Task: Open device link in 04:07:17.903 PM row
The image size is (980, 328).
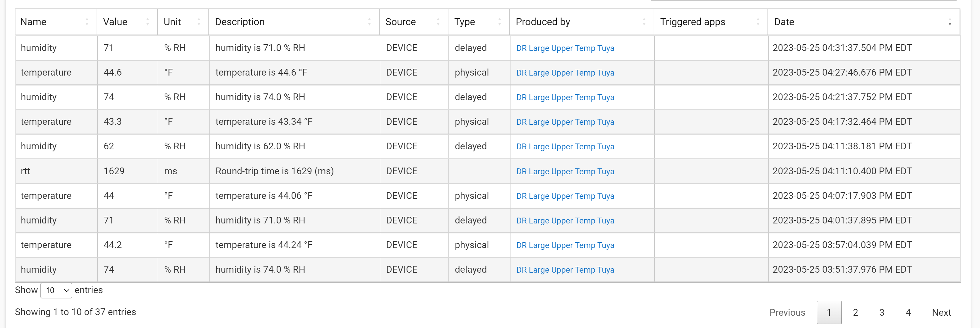Action: click(x=565, y=196)
